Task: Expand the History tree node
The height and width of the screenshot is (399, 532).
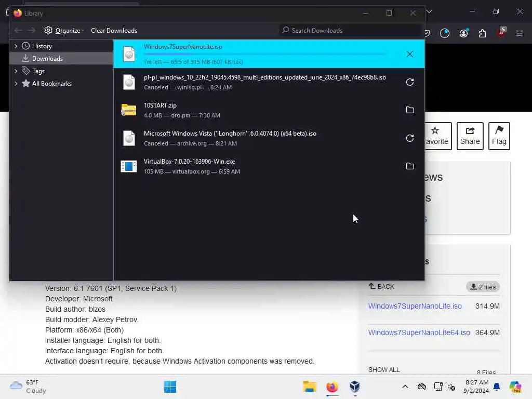Action: coord(16,46)
